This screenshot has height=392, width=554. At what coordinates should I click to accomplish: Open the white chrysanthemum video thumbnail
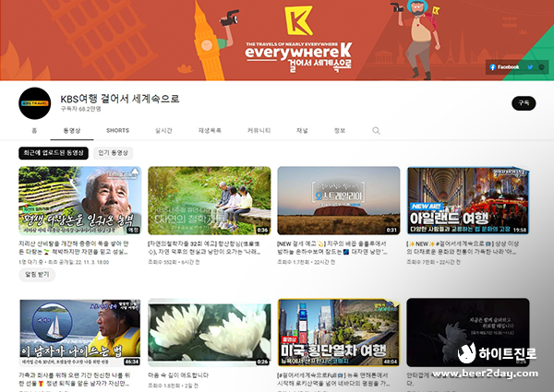pos(210,333)
